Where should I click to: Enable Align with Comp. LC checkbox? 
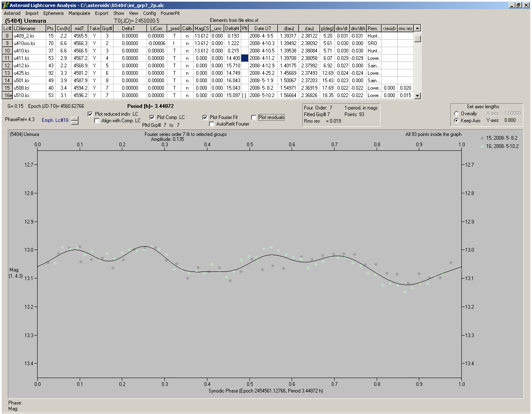[97, 121]
